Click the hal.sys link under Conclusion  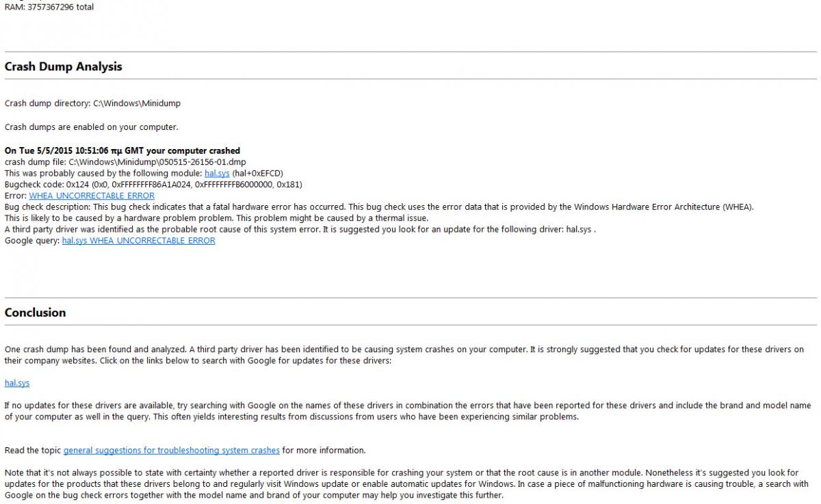(x=17, y=383)
